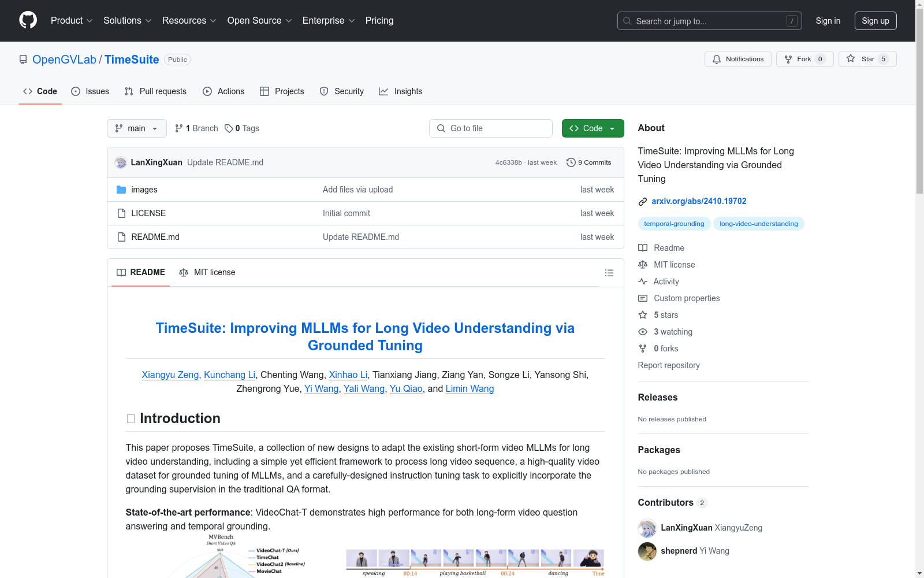Image resolution: width=924 pixels, height=578 pixels.
Task: Click the tag icon beside 0 Tags
Action: click(229, 128)
